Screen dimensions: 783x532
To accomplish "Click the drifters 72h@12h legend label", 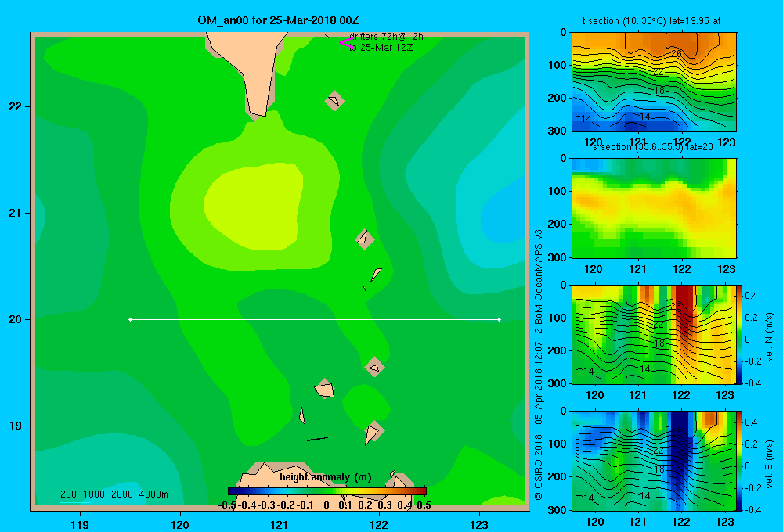I will (x=386, y=37).
